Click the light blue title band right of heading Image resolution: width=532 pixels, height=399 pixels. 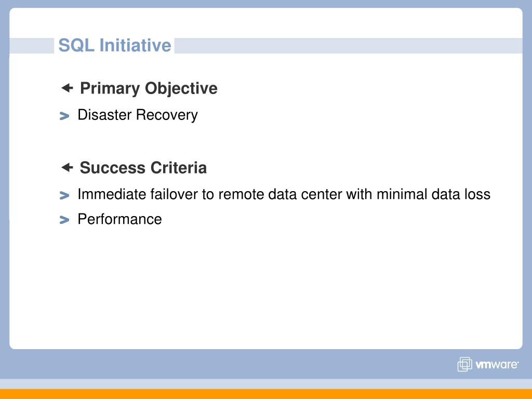point(349,46)
